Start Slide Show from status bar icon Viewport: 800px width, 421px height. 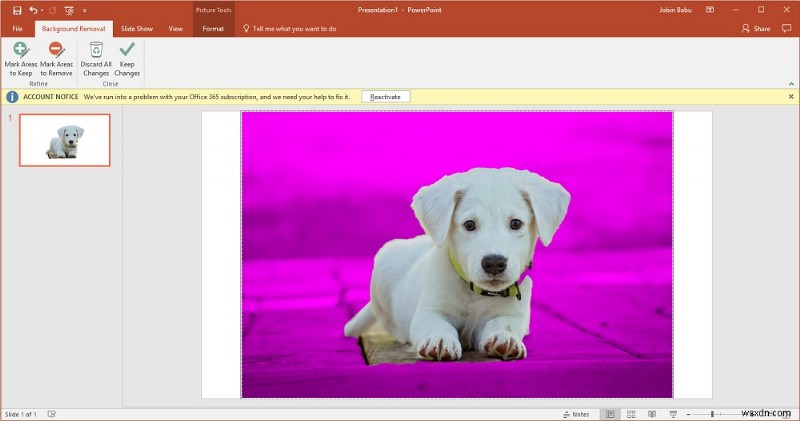coord(674,414)
